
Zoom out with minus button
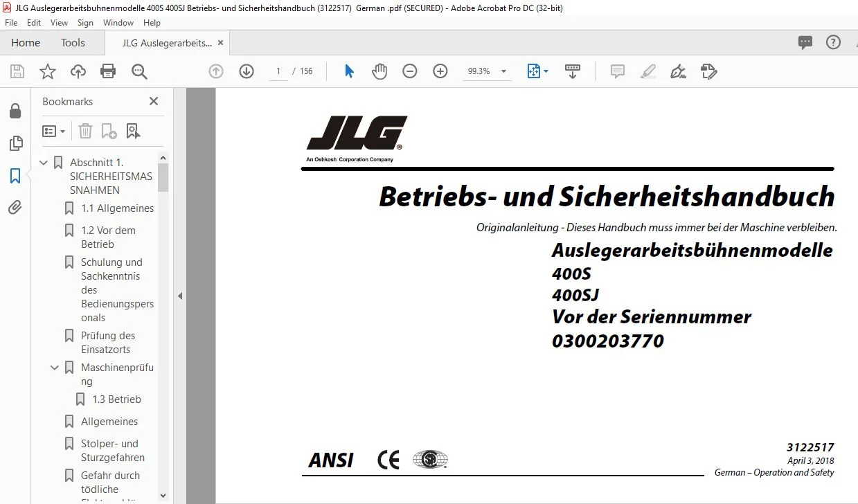[x=410, y=71]
